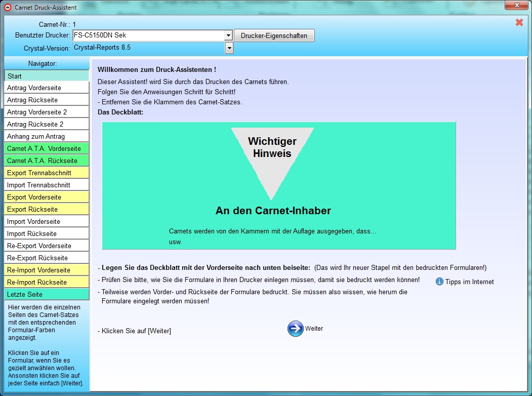Open the Tipps im Internet link
Image resolution: width=532 pixels, height=396 pixels.
point(469,282)
